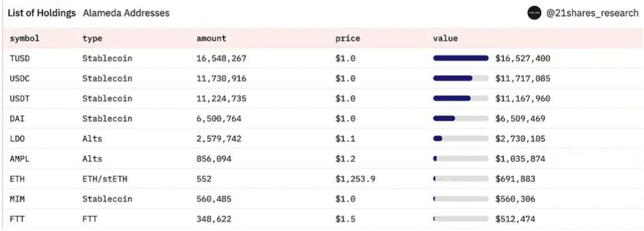Click the DAI value bar
Viewport: 644px width, 231px height.
(461, 119)
